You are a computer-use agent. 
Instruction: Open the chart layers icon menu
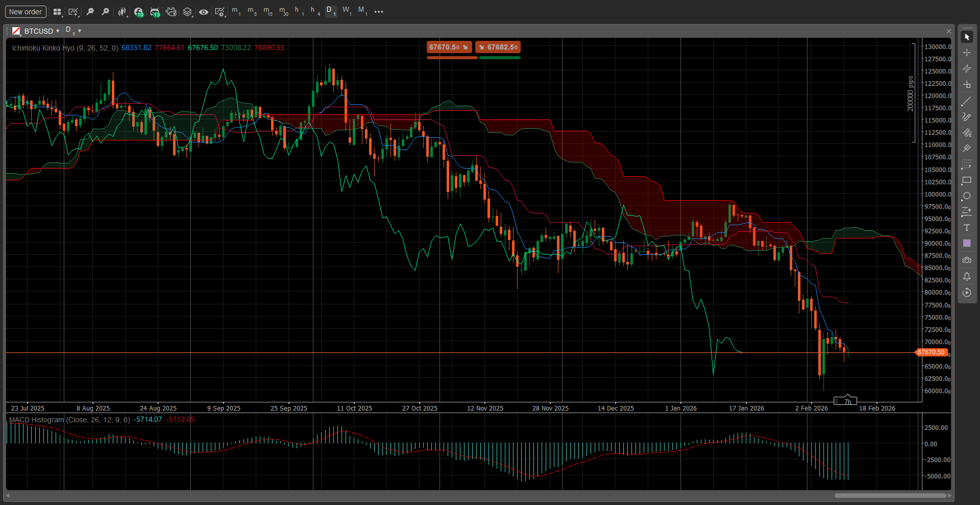coord(187,12)
